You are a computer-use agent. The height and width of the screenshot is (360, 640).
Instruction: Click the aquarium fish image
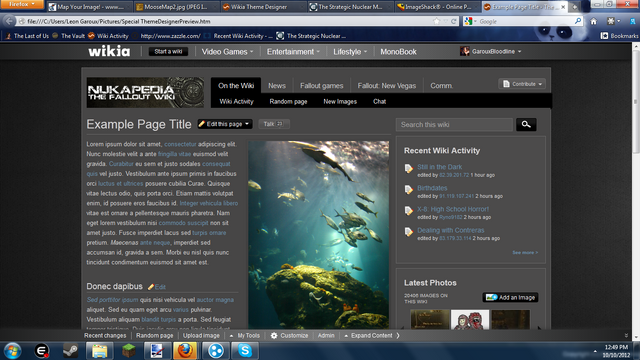click(x=318, y=235)
